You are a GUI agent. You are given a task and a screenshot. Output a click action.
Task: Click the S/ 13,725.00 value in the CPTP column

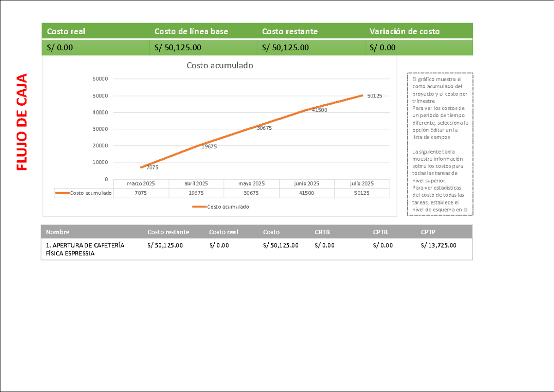[439, 245]
